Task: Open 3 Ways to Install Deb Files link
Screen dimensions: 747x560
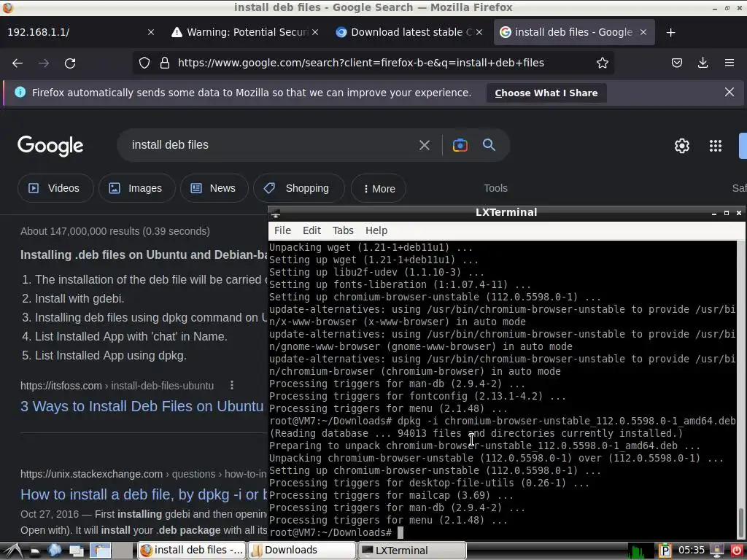Action: coord(142,406)
